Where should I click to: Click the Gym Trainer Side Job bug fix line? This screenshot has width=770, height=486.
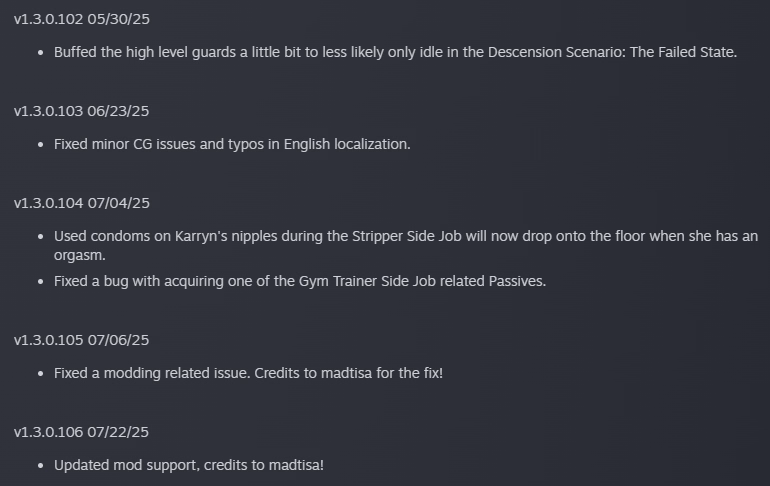(x=300, y=281)
